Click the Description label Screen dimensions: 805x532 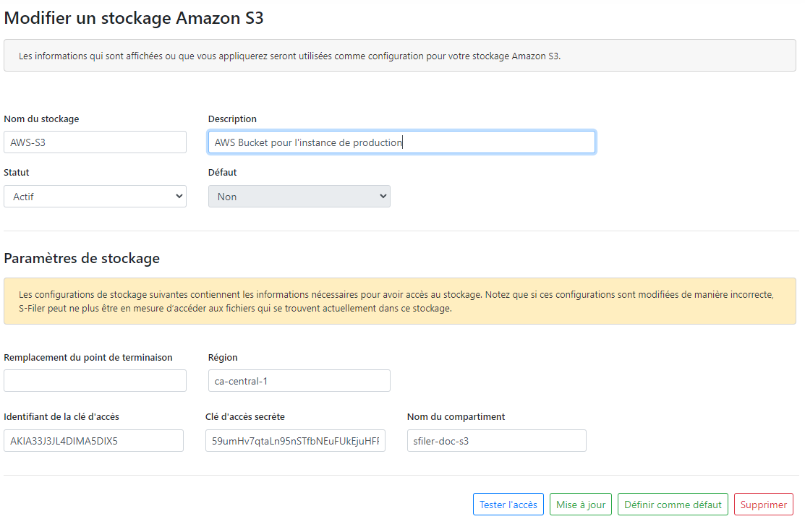[232, 119]
